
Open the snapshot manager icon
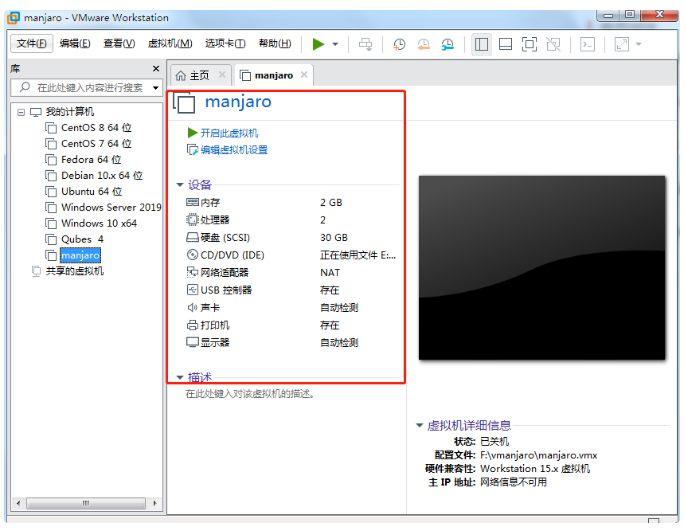[x=448, y=44]
